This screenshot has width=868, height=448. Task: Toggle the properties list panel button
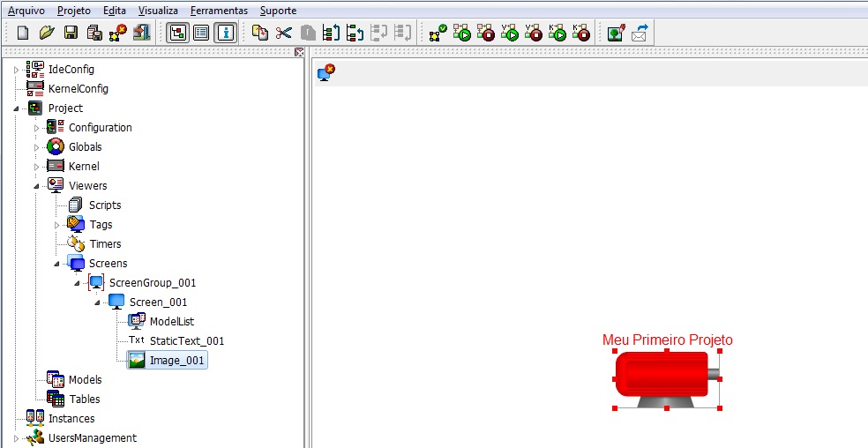[201, 33]
